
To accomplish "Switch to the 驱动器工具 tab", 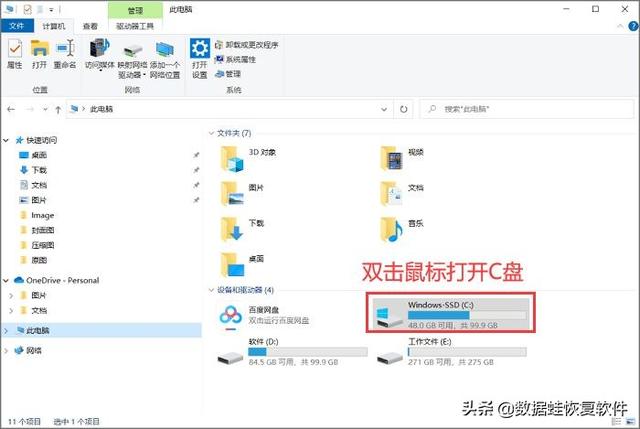I will click(135, 26).
